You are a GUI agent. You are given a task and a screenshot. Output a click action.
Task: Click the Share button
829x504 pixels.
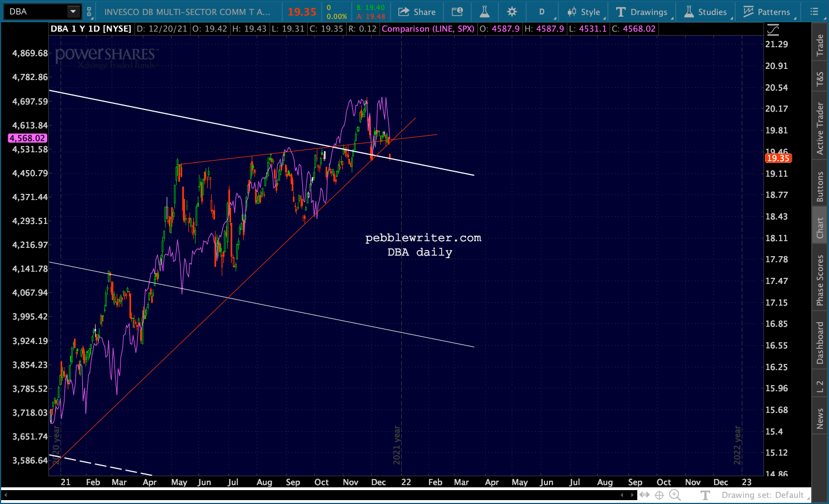tap(417, 12)
